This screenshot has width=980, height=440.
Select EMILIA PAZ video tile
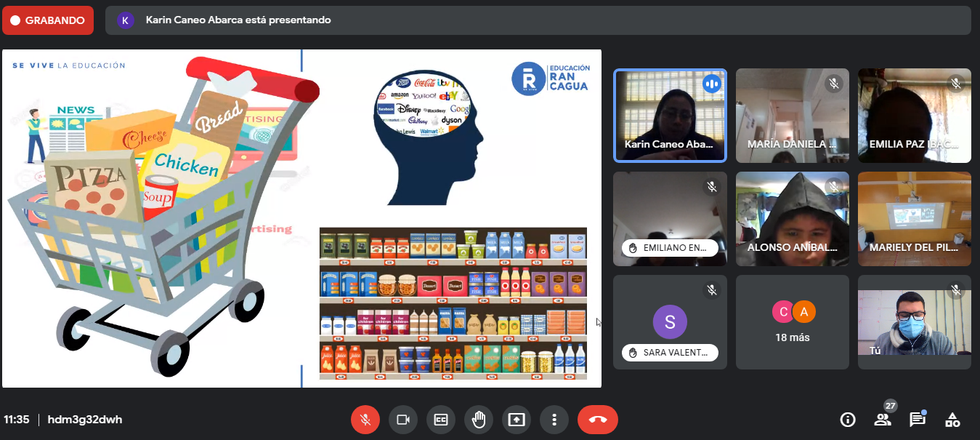[x=914, y=115]
